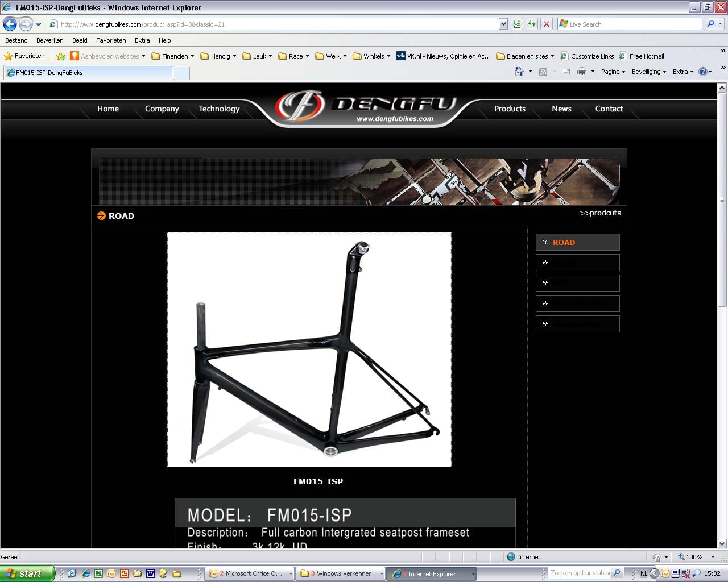
Task: Launch Excel from the quick launch bar
Action: [98, 573]
